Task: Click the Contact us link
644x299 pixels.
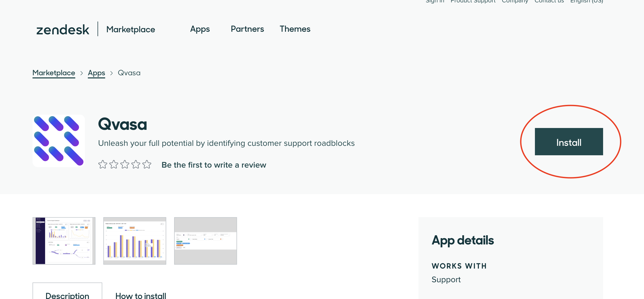Action: click(x=549, y=1)
